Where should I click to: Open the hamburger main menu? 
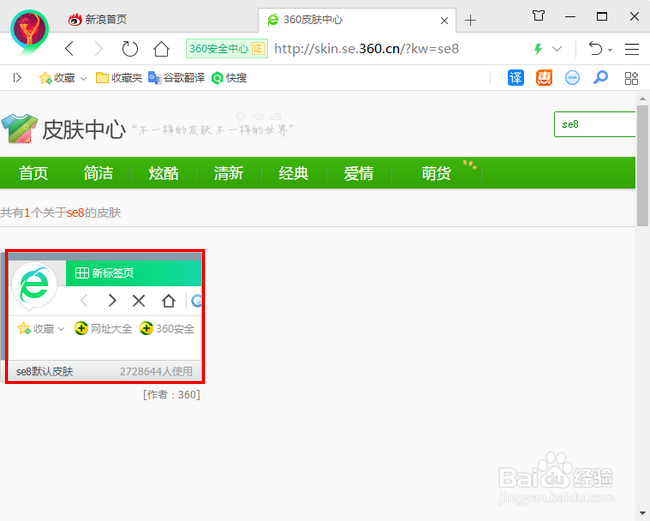coord(632,49)
